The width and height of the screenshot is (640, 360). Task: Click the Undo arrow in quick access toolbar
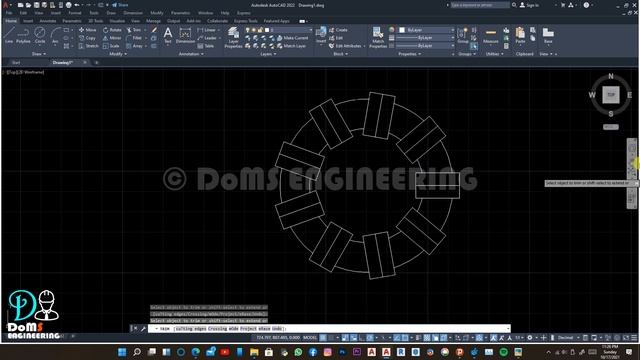[x=77, y=5]
